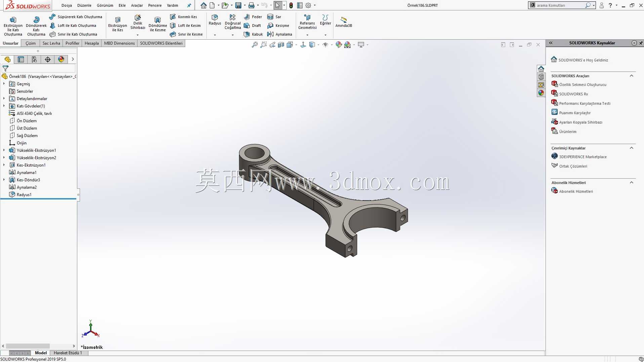Switch to MBD Dimensions tab
This screenshot has width=644, height=362.
tap(119, 43)
